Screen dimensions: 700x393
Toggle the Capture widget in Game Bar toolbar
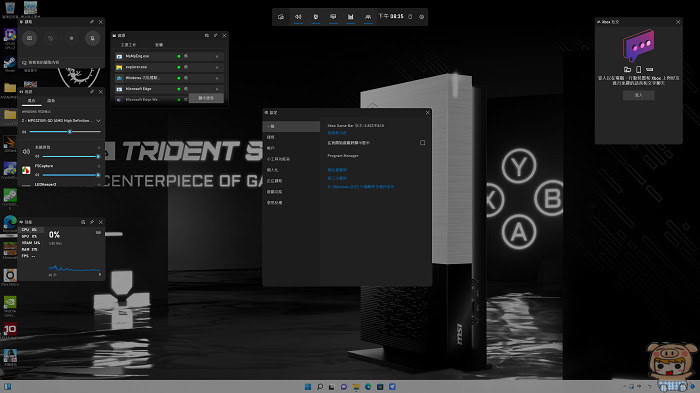pyautogui.click(x=316, y=17)
